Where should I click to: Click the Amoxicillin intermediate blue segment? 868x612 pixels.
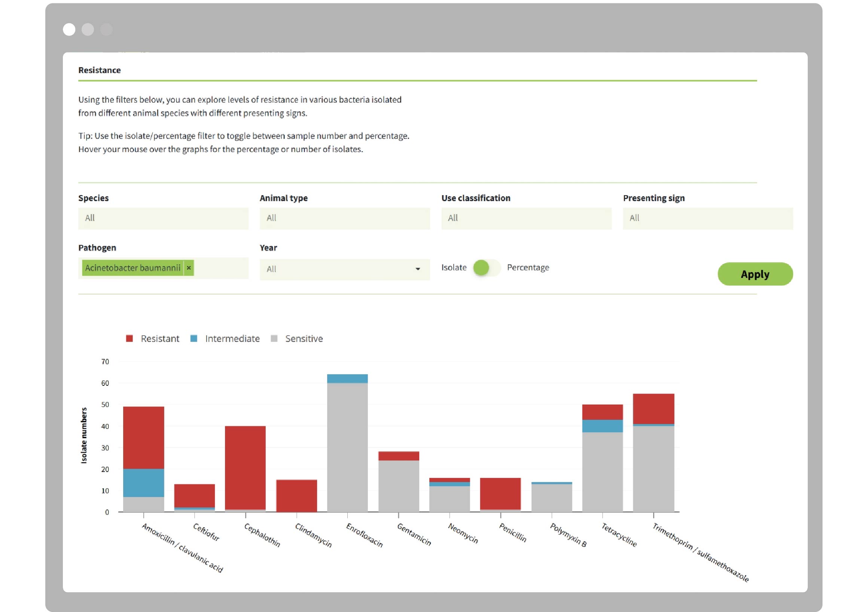[x=143, y=483]
